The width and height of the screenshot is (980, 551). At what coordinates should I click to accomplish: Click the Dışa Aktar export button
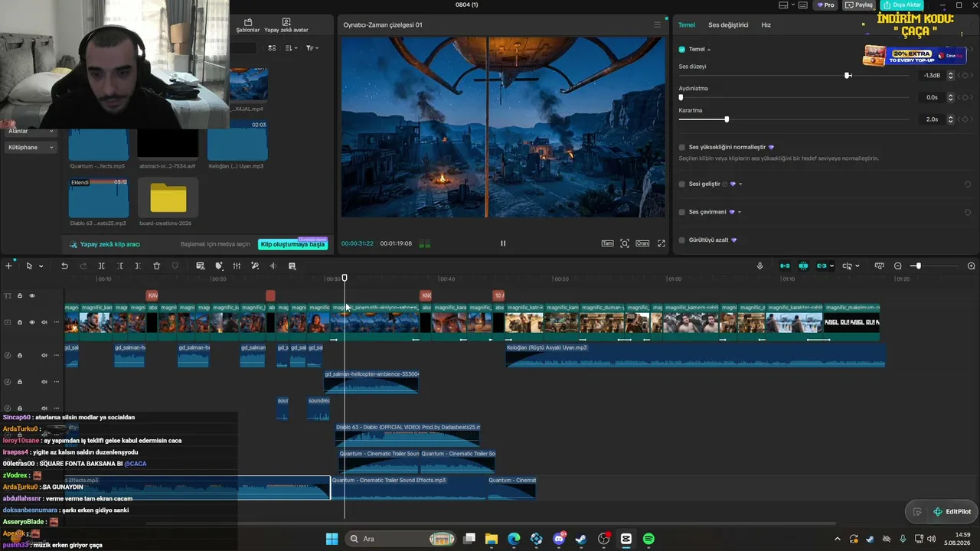(x=902, y=5)
